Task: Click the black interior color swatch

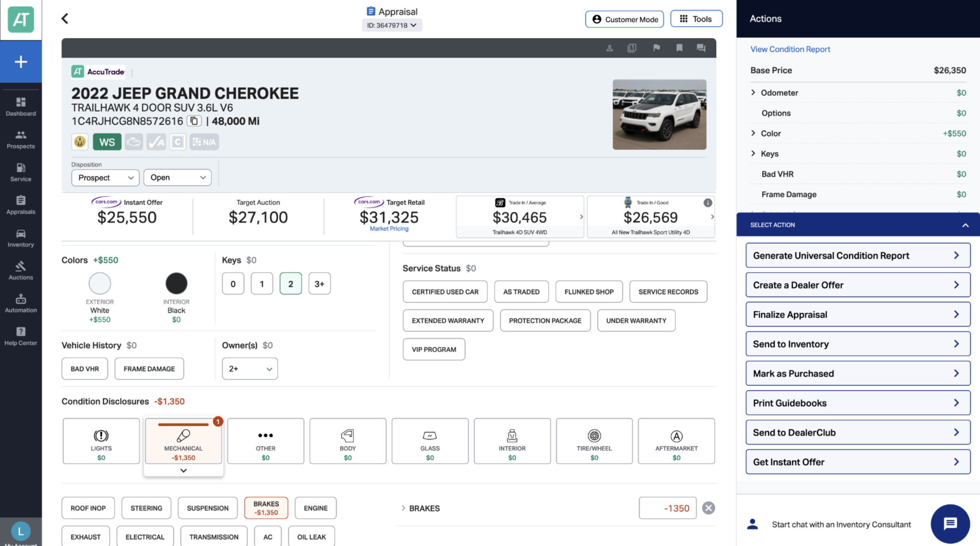Action: [x=176, y=284]
